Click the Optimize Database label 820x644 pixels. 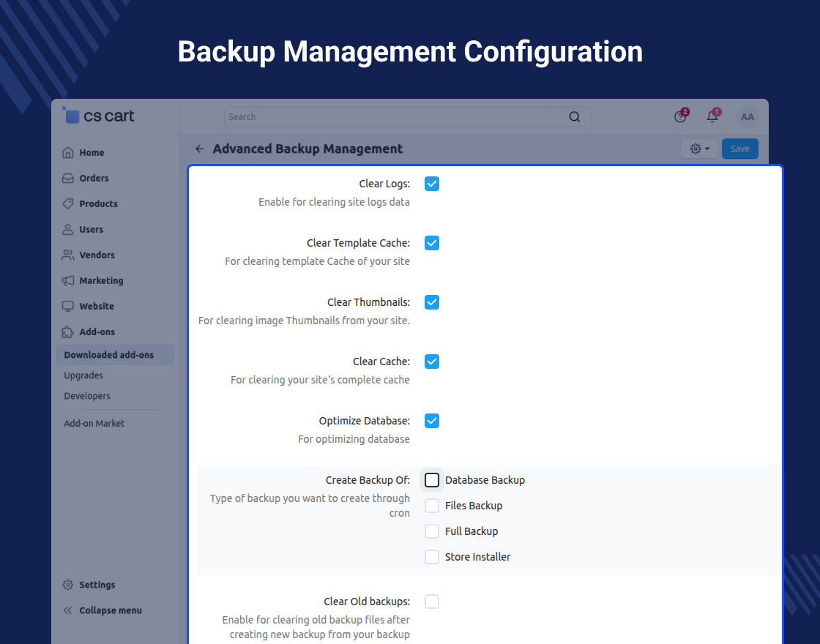click(365, 421)
